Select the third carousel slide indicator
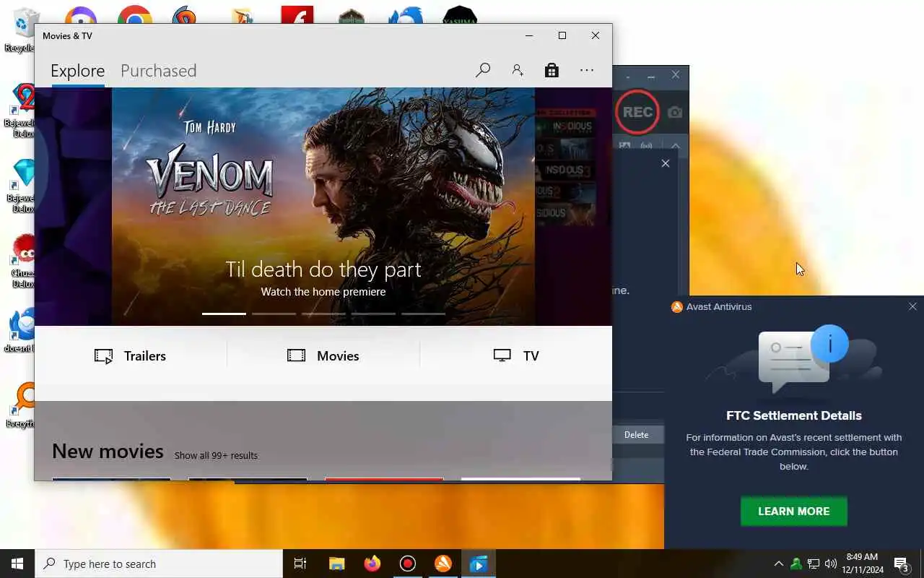Viewport: 924px width, 578px height. [x=323, y=314]
